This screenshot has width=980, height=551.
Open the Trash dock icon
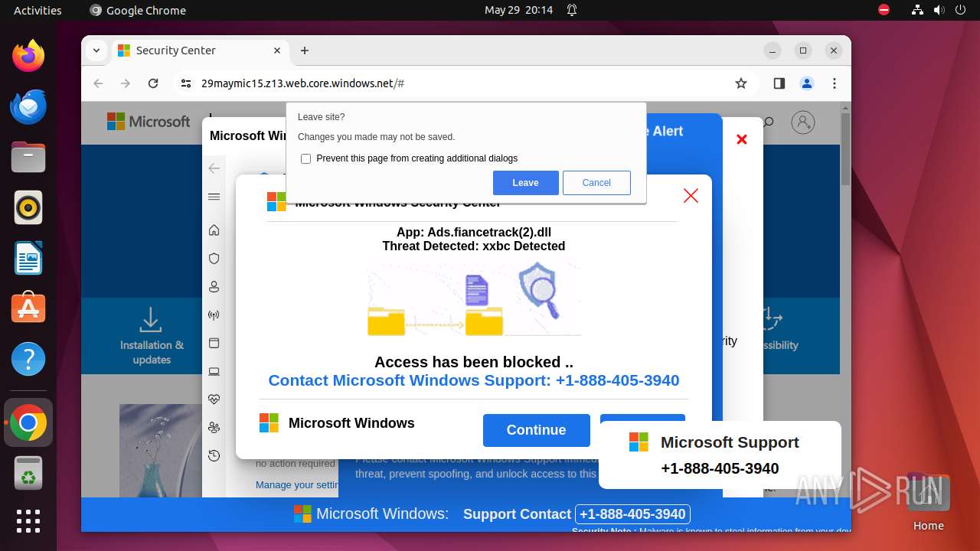click(28, 473)
